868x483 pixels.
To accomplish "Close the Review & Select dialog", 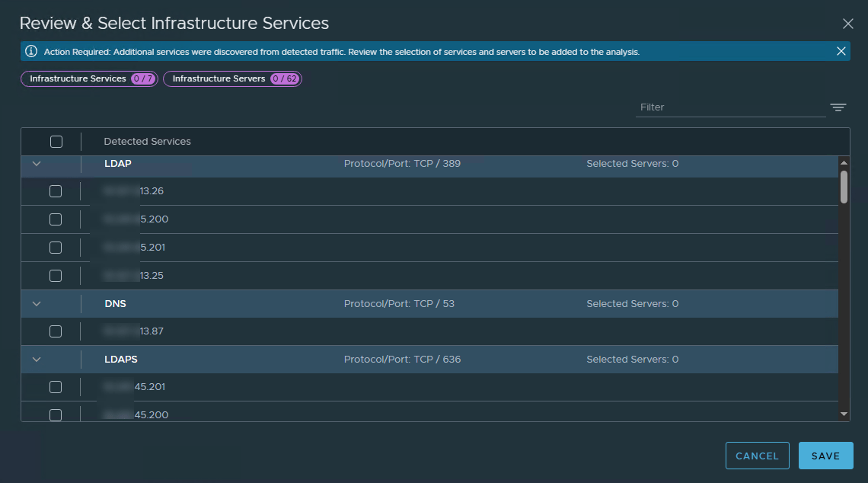I will 848,24.
